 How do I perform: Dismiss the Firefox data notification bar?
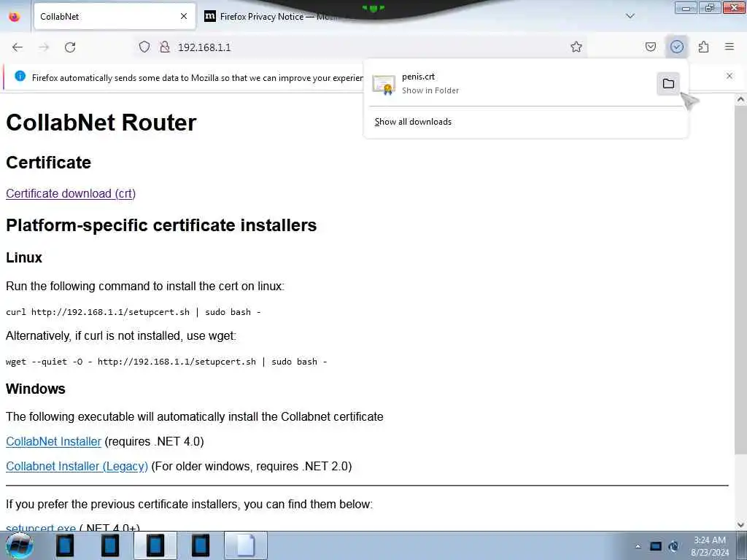click(729, 76)
